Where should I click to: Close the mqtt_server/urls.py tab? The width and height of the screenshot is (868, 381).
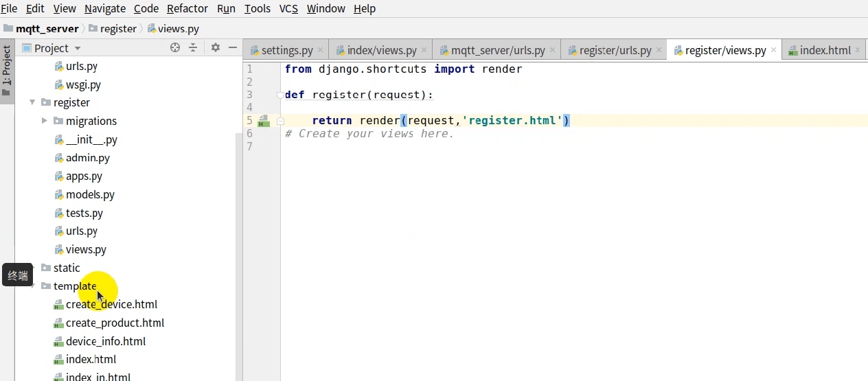coord(553,50)
